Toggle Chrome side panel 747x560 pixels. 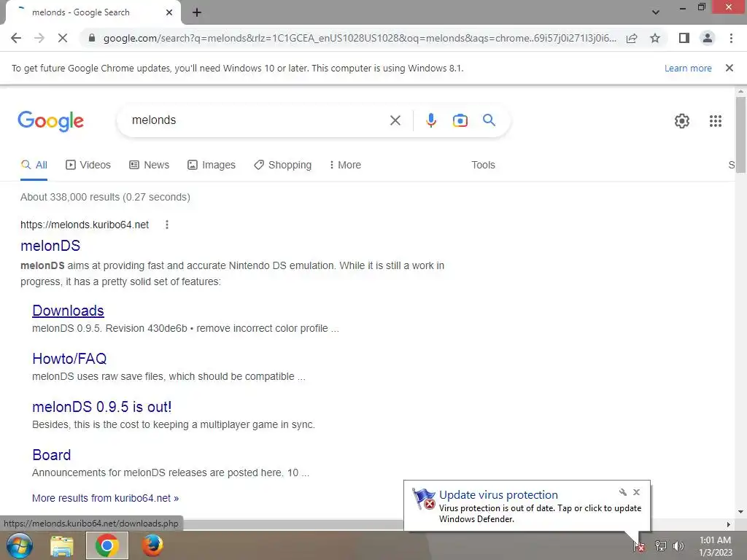[684, 38]
